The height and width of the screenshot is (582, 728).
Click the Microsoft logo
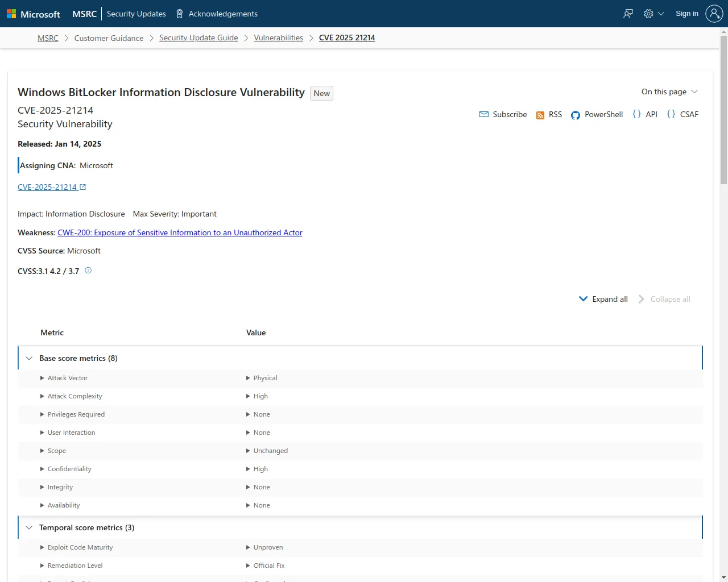tap(33, 14)
